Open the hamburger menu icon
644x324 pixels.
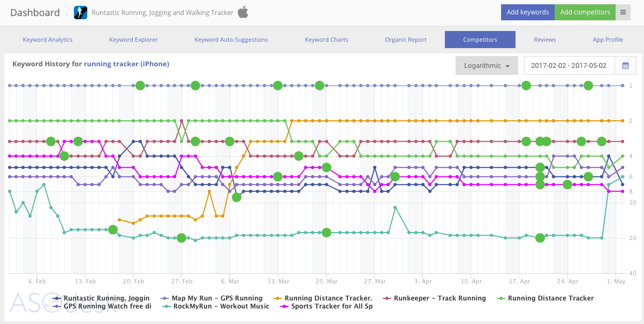click(x=623, y=12)
